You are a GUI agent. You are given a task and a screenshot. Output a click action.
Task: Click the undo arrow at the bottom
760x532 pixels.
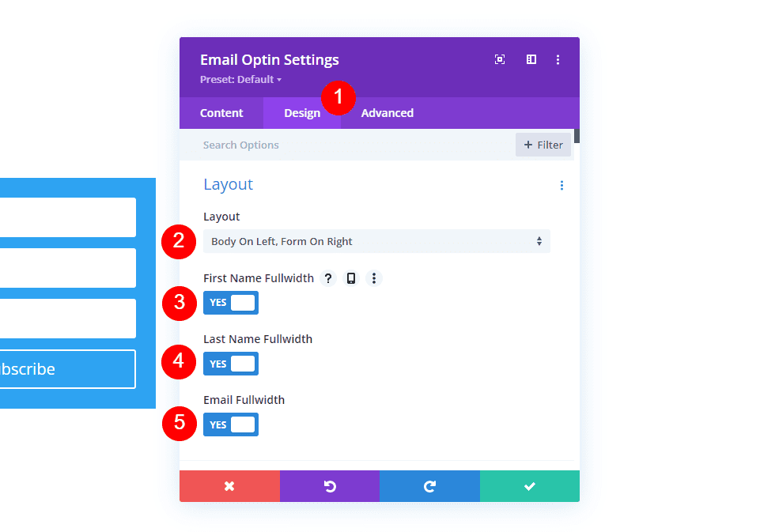330,485
